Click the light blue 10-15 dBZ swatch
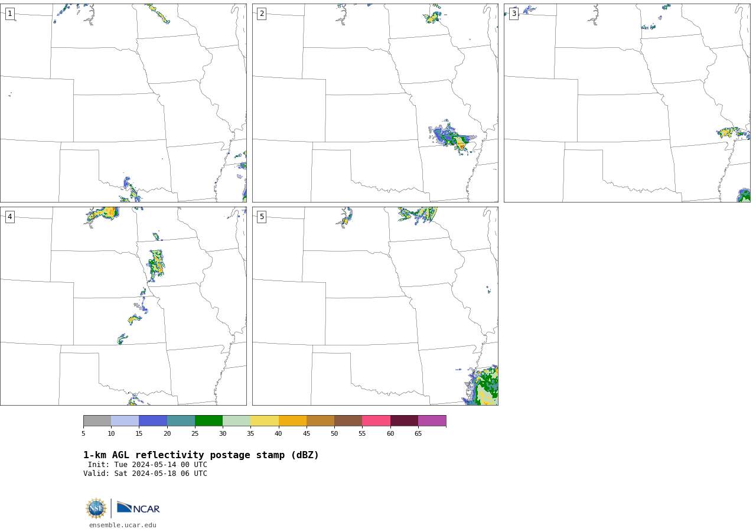756x532 pixels. (125, 421)
